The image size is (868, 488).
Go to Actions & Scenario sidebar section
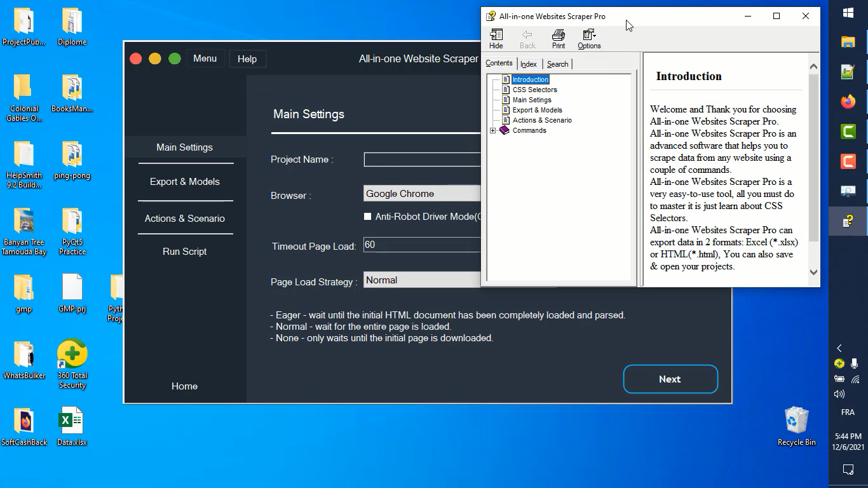[185, 219]
